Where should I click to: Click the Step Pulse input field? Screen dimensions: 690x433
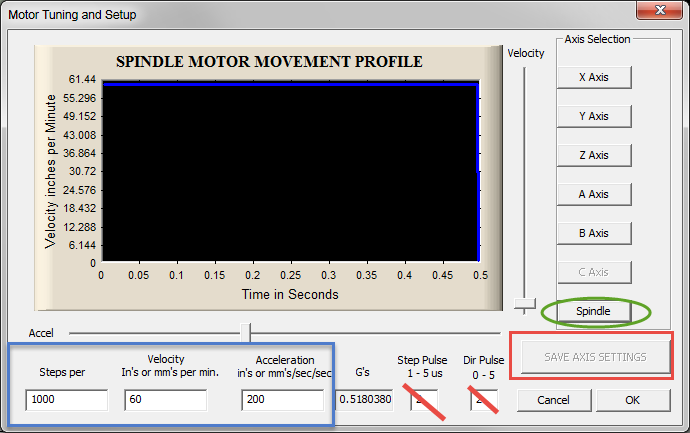click(x=424, y=400)
